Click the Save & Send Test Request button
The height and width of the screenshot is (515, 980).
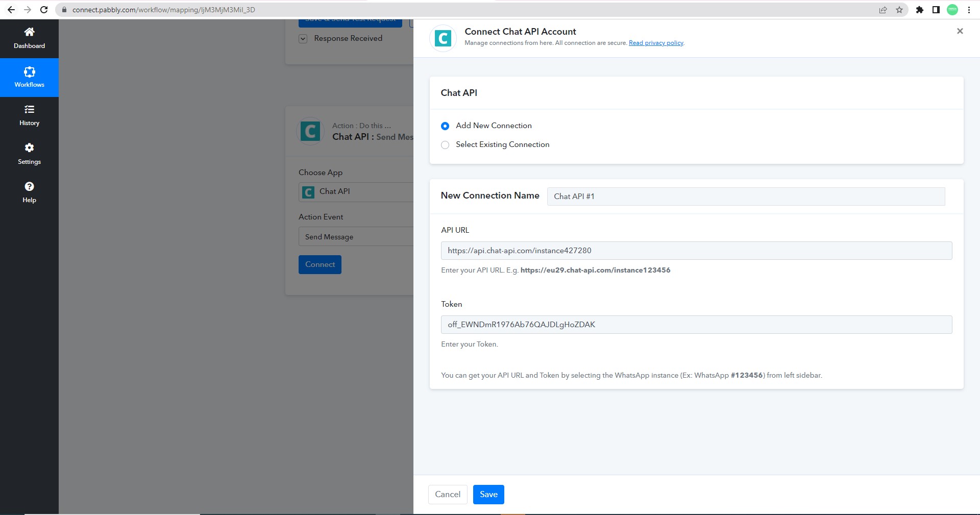350,22
